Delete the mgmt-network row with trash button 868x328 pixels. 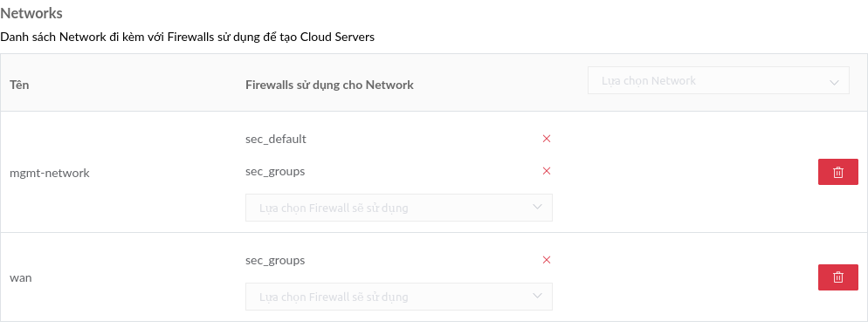pyautogui.click(x=838, y=172)
